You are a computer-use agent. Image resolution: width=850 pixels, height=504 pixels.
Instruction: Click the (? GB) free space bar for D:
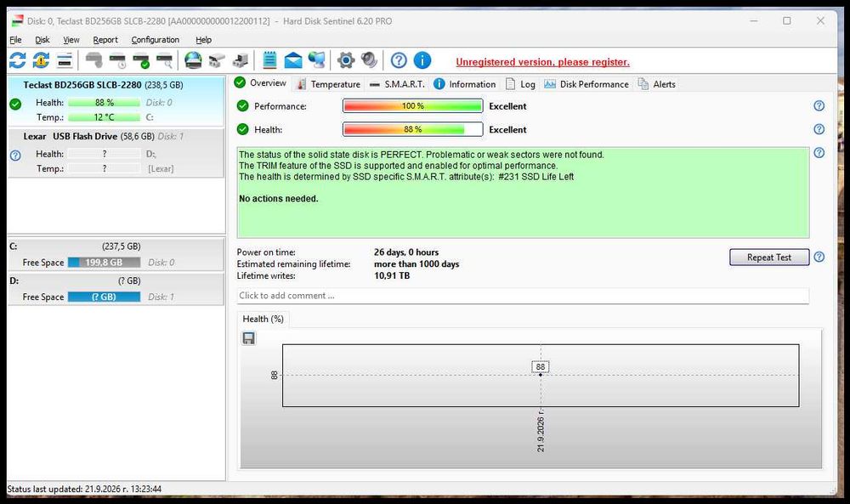coord(104,297)
